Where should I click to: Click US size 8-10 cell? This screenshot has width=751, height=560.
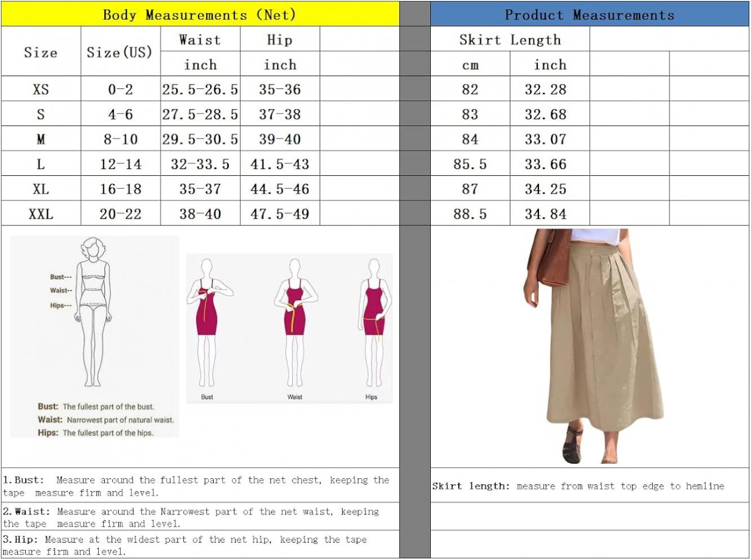(x=120, y=139)
